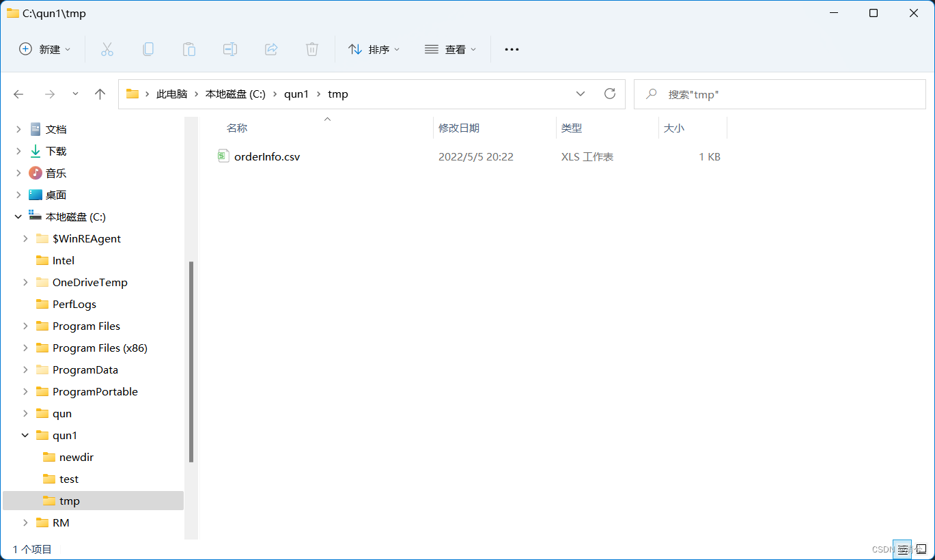Open the three-dot See more menu
935x560 pixels.
[512, 49]
